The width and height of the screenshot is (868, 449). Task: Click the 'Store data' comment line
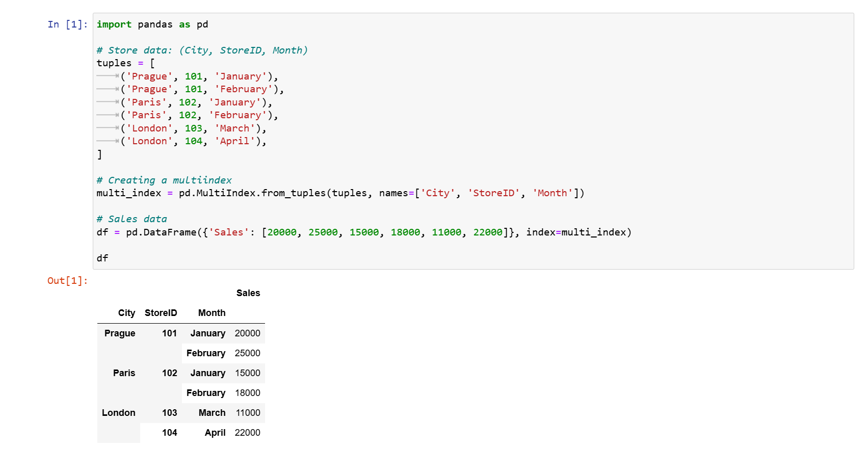click(x=202, y=50)
